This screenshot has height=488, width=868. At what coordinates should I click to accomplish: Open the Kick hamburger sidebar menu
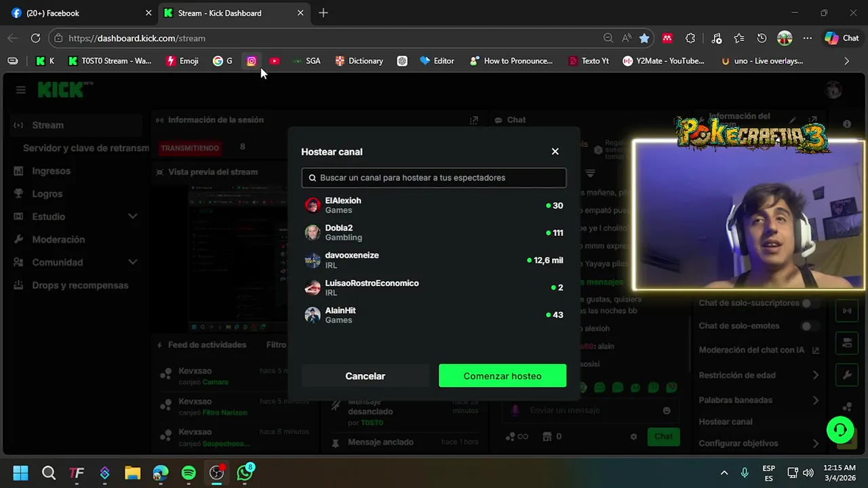[20, 90]
